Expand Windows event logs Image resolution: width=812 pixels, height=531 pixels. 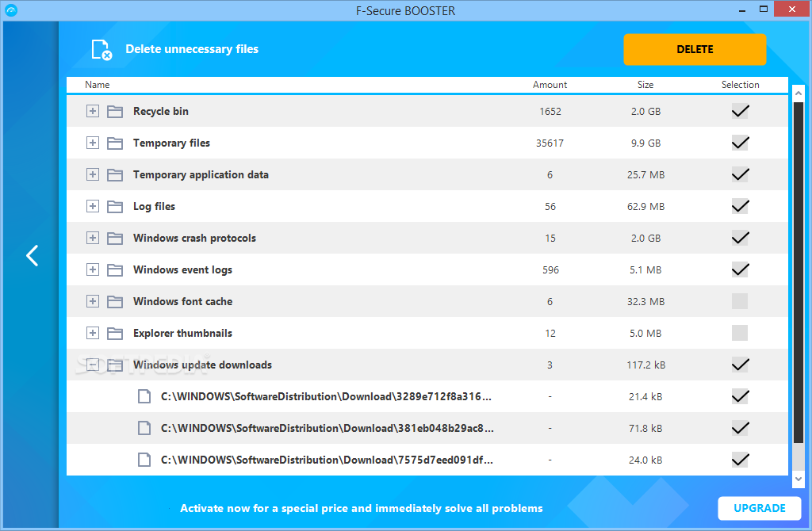(93, 269)
